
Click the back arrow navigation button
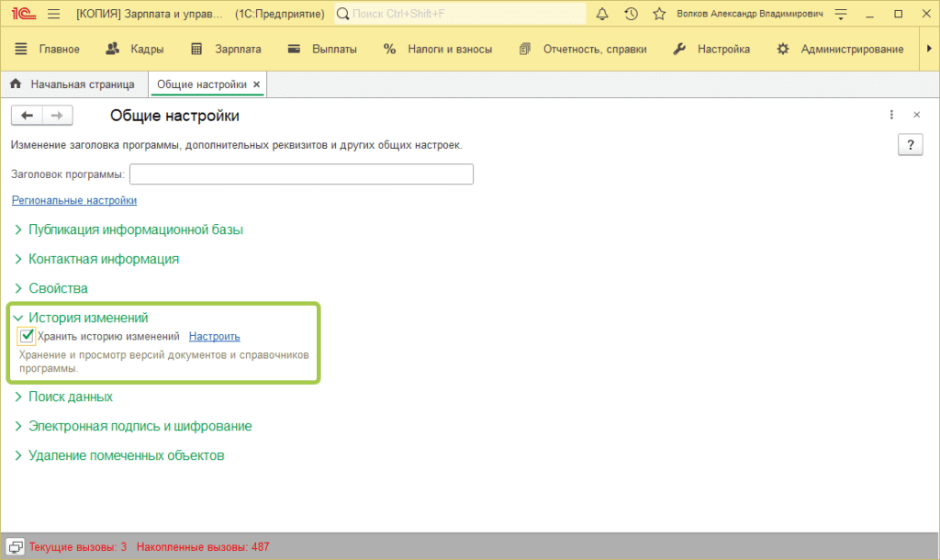[28, 115]
